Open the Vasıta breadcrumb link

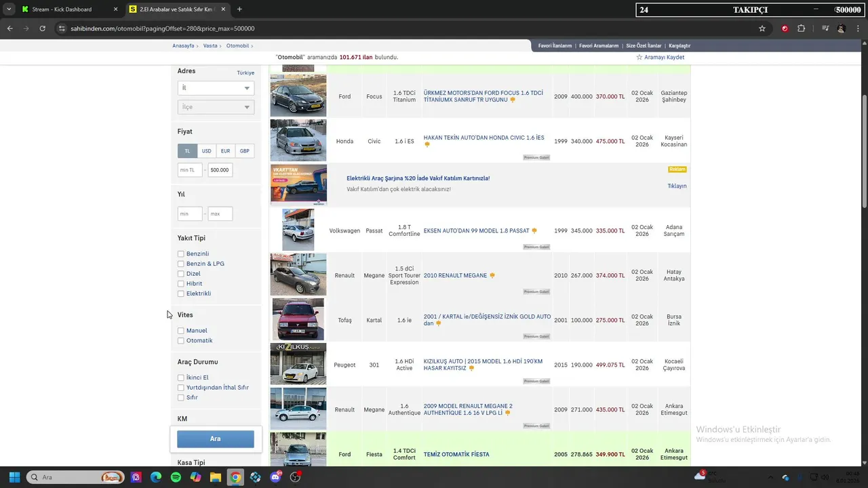[x=210, y=46]
